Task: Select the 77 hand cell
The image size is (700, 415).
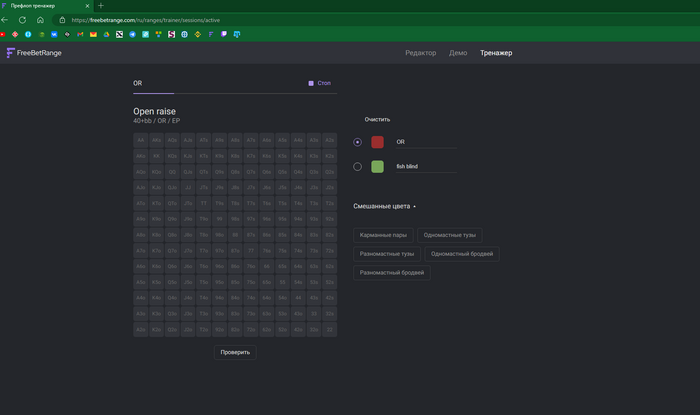Action: [251, 250]
